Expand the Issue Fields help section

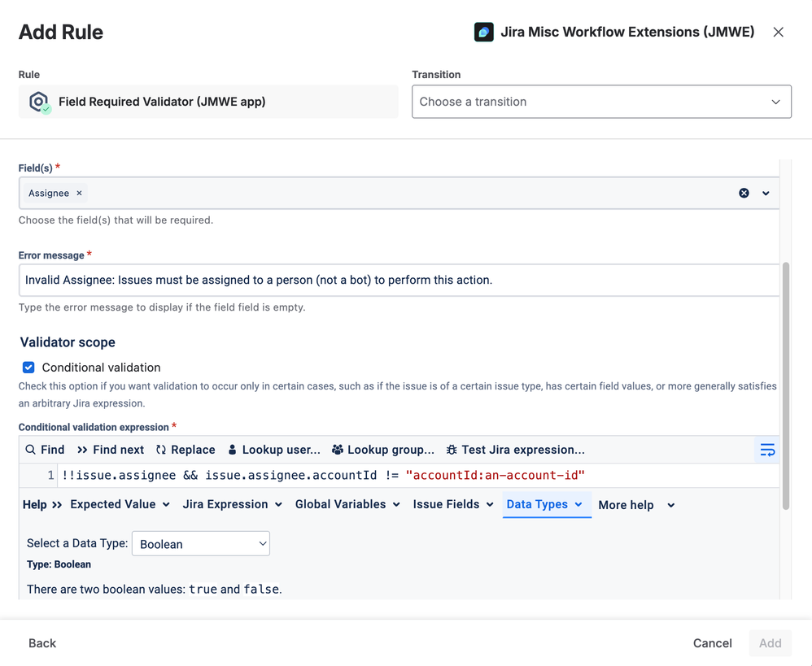[453, 504]
